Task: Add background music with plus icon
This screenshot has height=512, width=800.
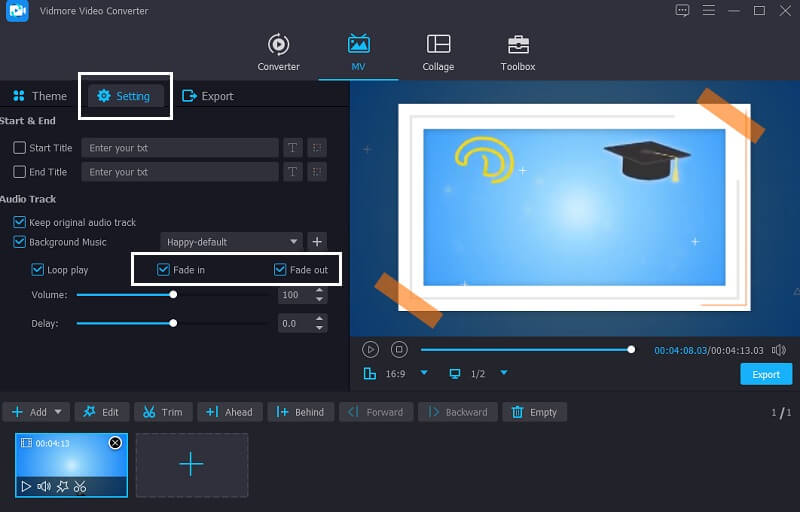Action: point(317,242)
